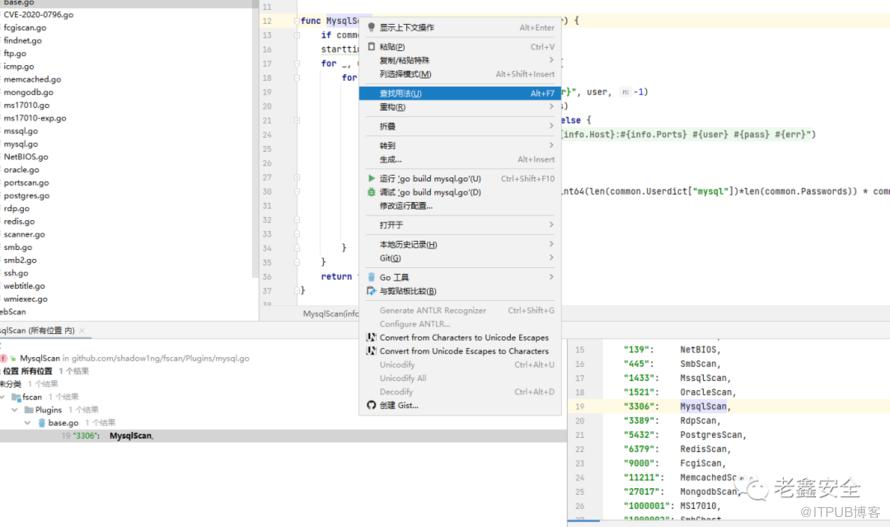890x527 pixels.
Task: Click the debug bug icon for 'go build mysql.go'
Action: (372, 192)
